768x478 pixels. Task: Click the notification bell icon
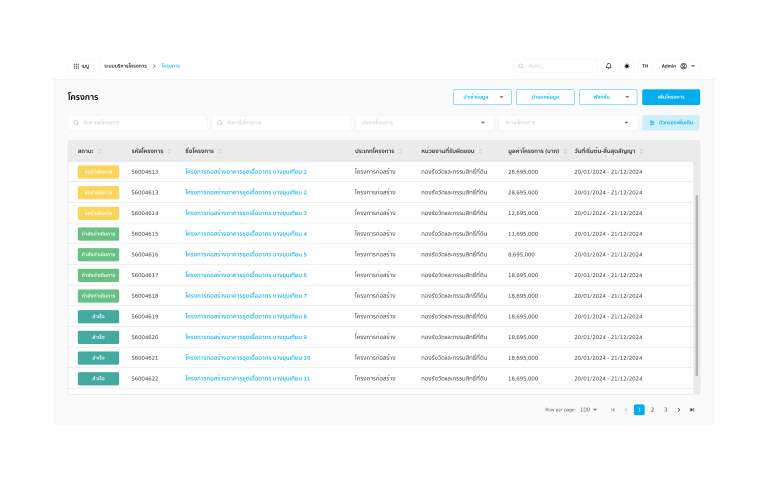[609, 66]
